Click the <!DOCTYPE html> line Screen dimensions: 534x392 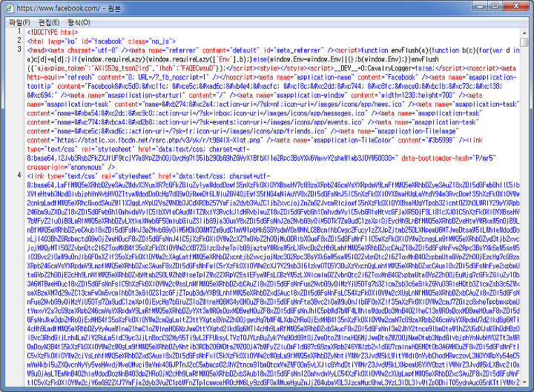pos(53,33)
